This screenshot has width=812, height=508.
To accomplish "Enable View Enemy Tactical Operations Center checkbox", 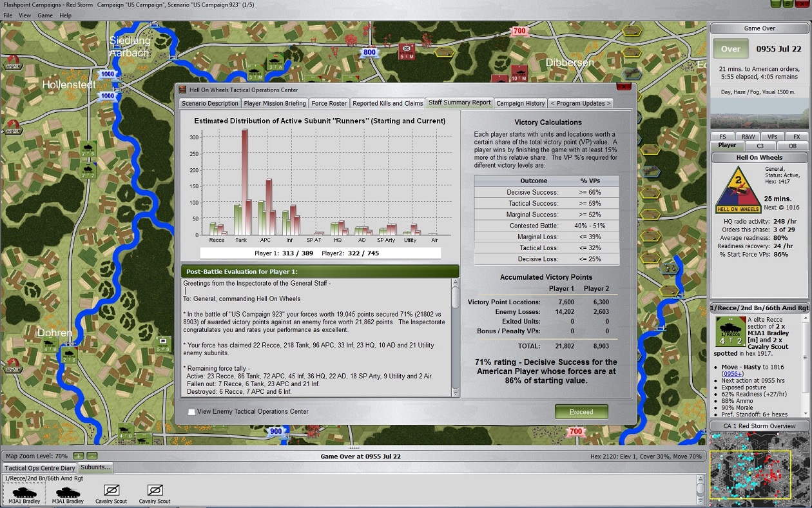I will (x=191, y=412).
